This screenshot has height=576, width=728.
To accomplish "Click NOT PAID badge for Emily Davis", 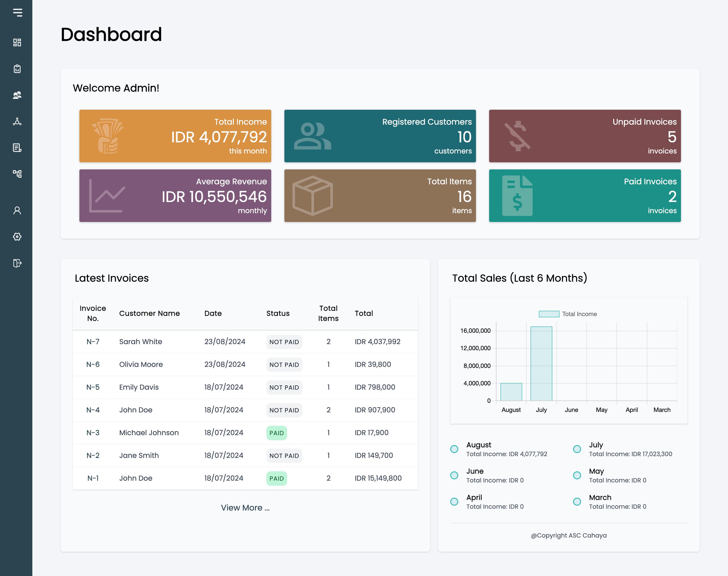I will click(x=284, y=387).
